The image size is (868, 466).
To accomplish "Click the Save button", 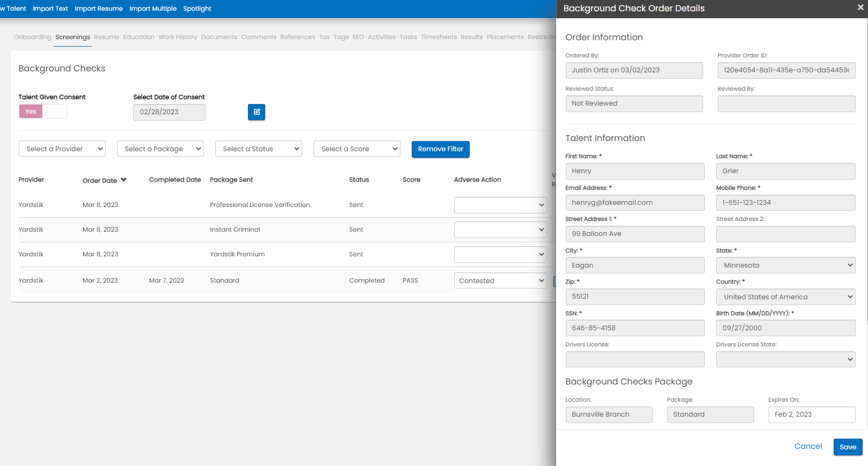I will coord(848,447).
